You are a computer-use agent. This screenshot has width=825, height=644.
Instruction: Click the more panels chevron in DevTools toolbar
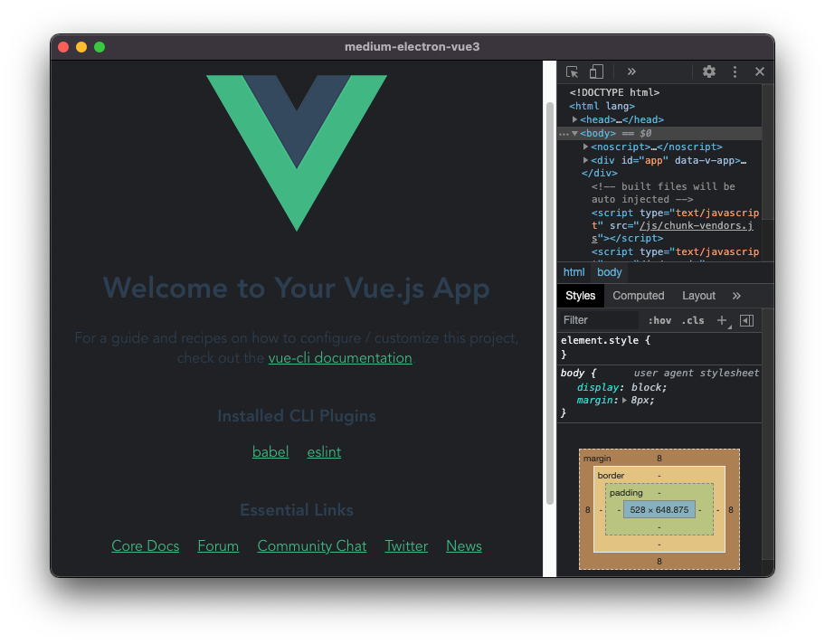631,71
